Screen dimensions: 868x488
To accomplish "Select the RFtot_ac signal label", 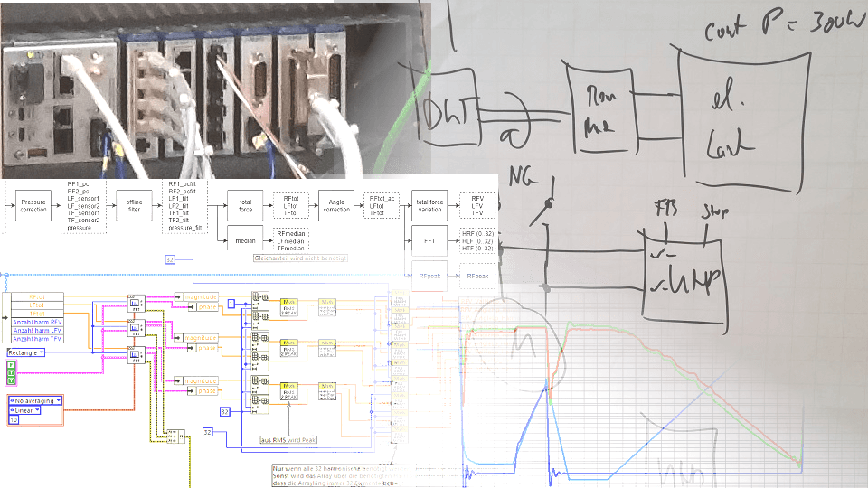I will click(x=382, y=198).
